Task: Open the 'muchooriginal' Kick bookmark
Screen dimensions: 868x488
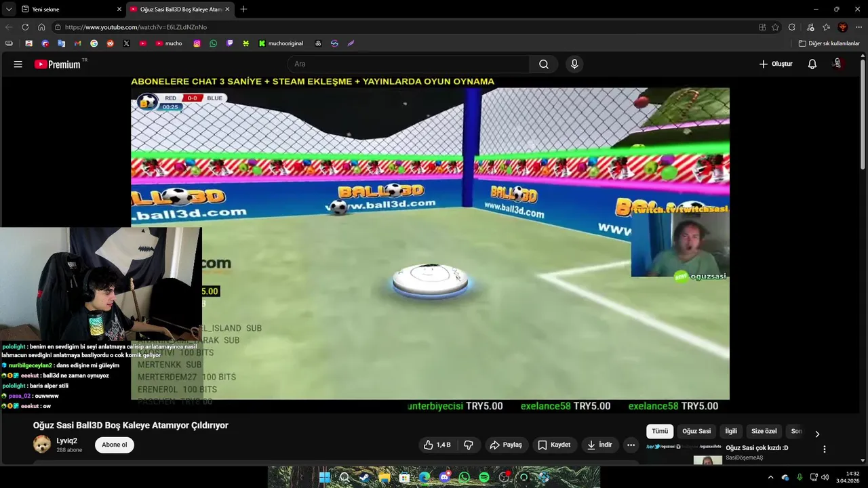Action: [x=281, y=43]
